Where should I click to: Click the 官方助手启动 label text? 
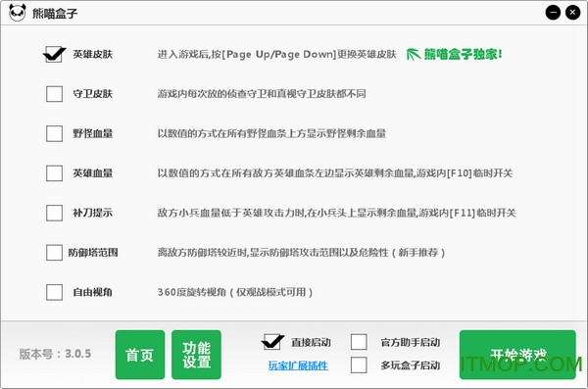click(411, 343)
